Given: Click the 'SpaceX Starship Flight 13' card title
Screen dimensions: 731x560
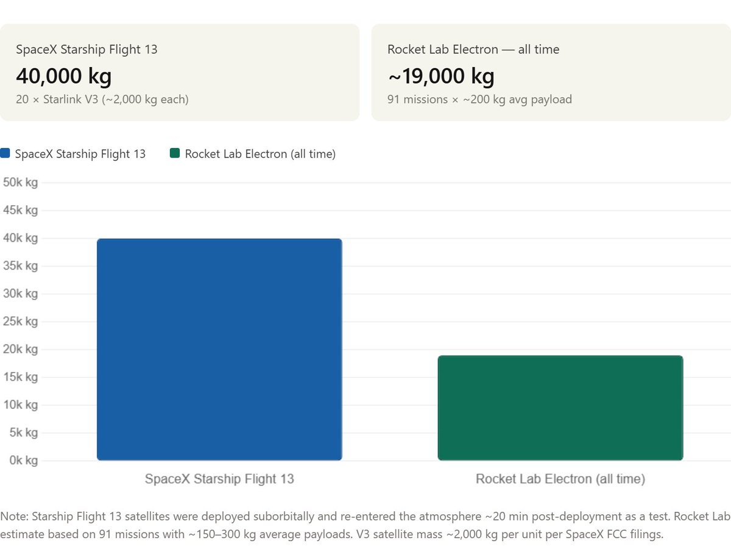Looking at the screenshot, I should [87, 49].
